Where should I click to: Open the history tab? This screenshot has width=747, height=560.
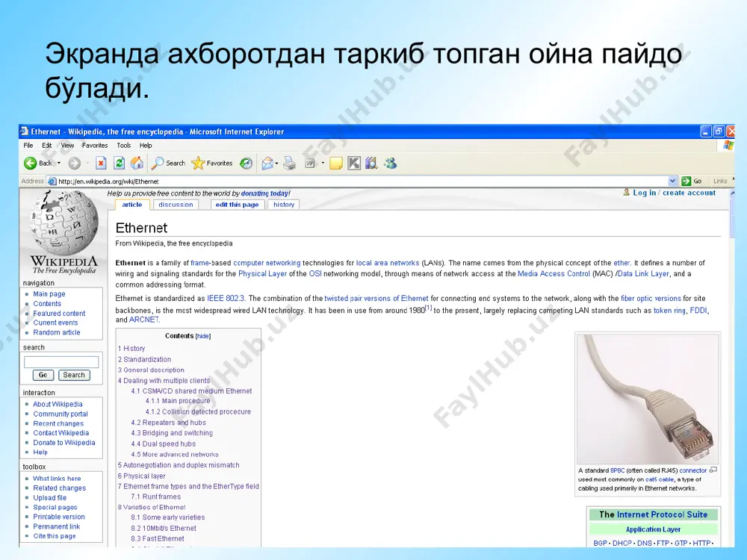point(284,205)
